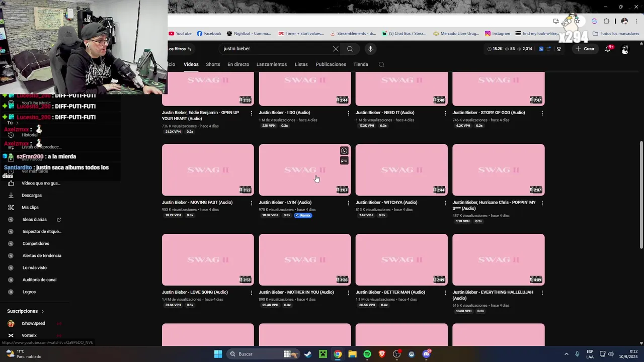
Task: Switch to the Lanzamientos tab
Action: point(272,64)
